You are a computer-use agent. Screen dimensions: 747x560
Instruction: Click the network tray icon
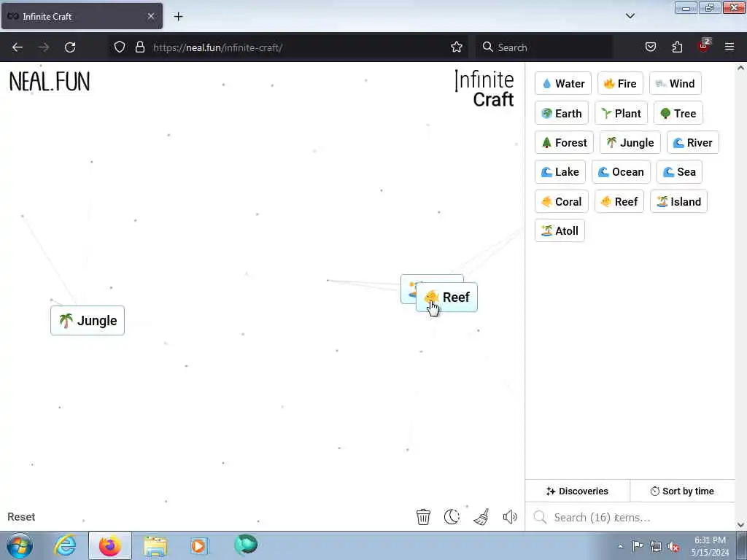pos(656,547)
